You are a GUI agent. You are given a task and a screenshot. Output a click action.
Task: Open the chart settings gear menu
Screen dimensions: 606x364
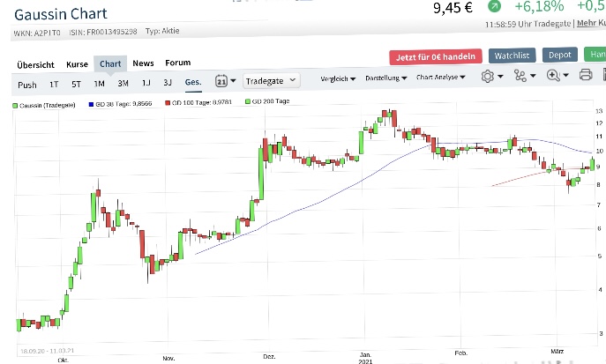[x=488, y=77]
